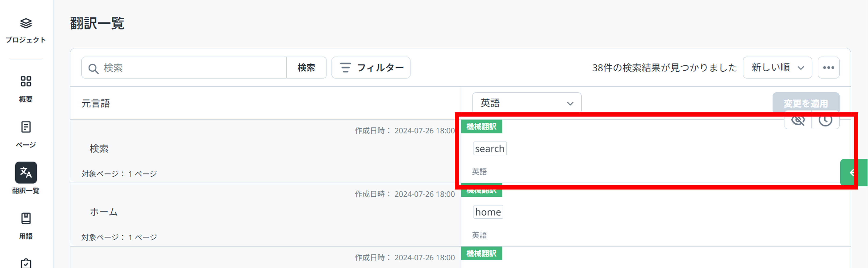
Task: Open the 新しい順 sort dropdown
Action: [777, 68]
